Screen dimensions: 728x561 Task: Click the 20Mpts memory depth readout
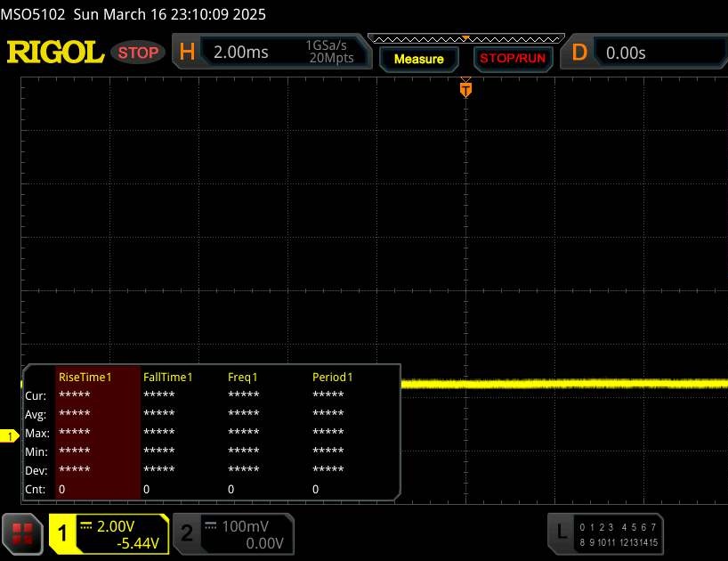click(x=331, y=58)
